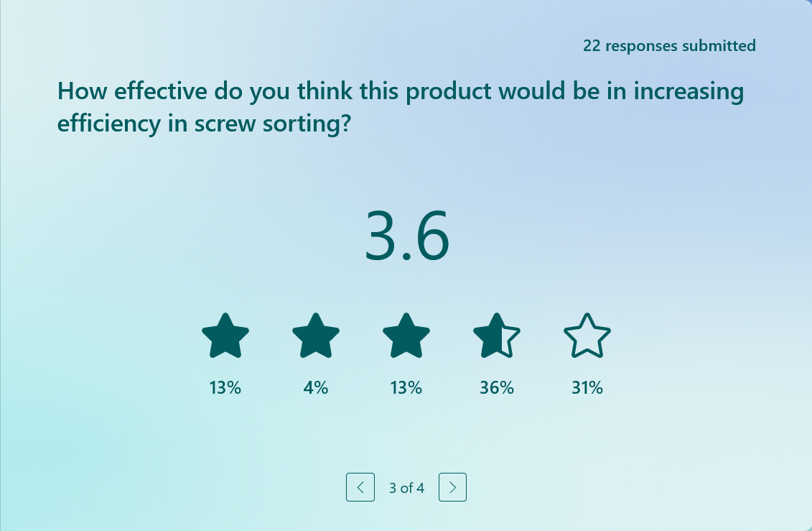This screenshot has width=812, height=531.
Task: Select the second filled star
Action: [x=316, y=336]
